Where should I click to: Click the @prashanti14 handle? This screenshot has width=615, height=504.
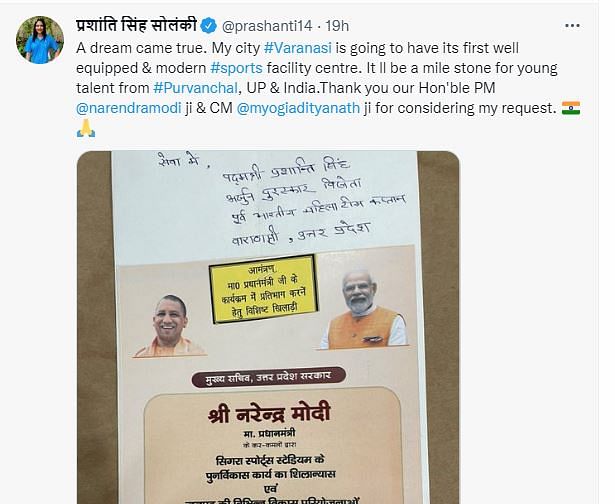pyautogui.click(x=267, y=26)
